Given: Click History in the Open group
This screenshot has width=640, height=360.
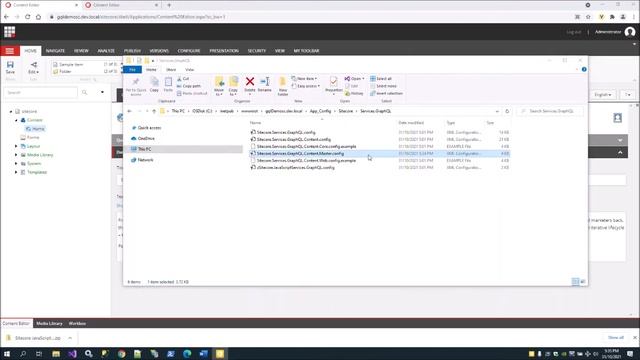Looking at the screenshot, I should tap(354, 93).
